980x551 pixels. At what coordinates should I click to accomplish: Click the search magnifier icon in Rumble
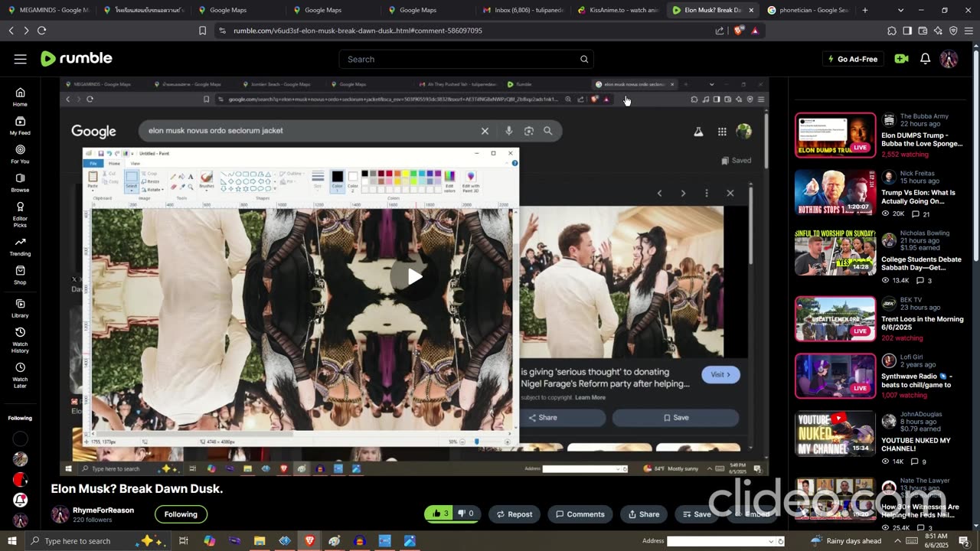click(x=584, y=59)
